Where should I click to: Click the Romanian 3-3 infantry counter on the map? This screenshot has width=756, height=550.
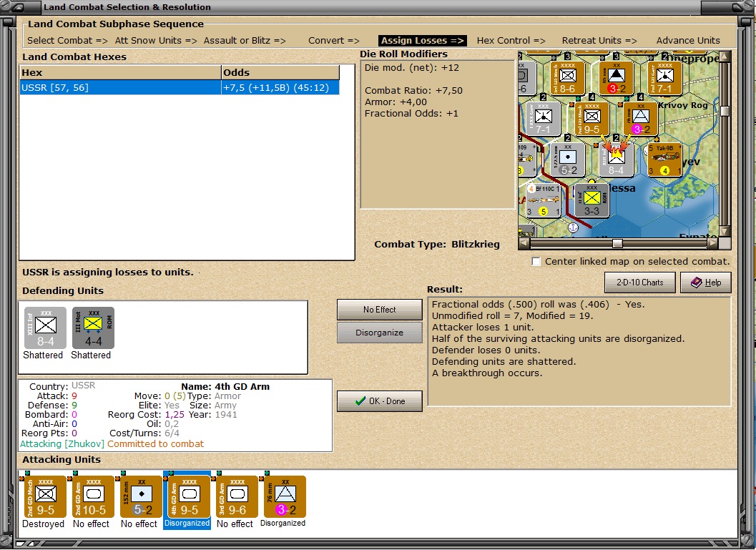point(592,200)
